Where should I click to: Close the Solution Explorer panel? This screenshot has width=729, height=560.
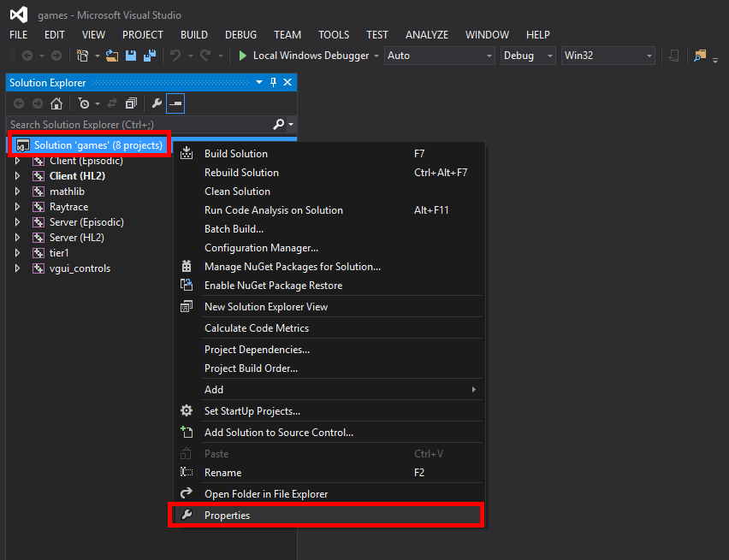[x=287, y=82]
